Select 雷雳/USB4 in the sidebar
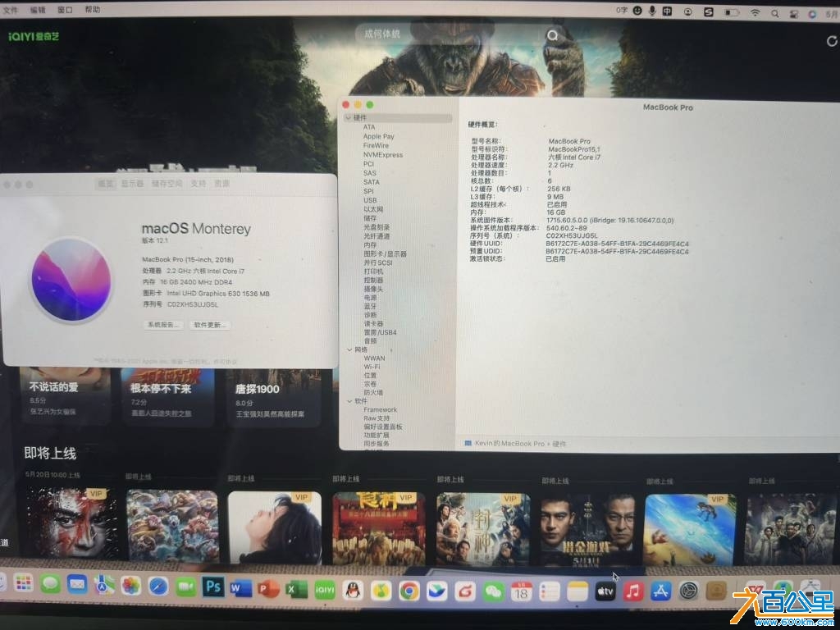This screenshot has height=630, width=840. coord(381,333)
